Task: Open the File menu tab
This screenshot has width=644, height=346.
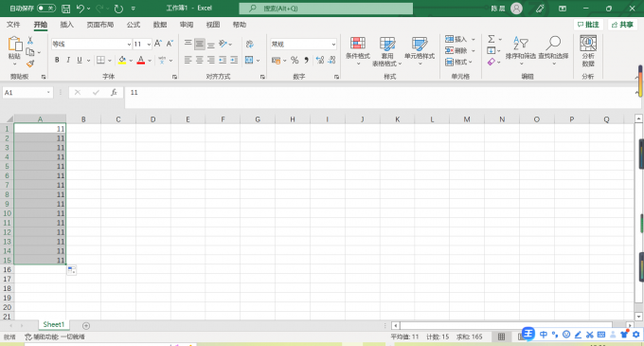Action: (x=13, y=25)
